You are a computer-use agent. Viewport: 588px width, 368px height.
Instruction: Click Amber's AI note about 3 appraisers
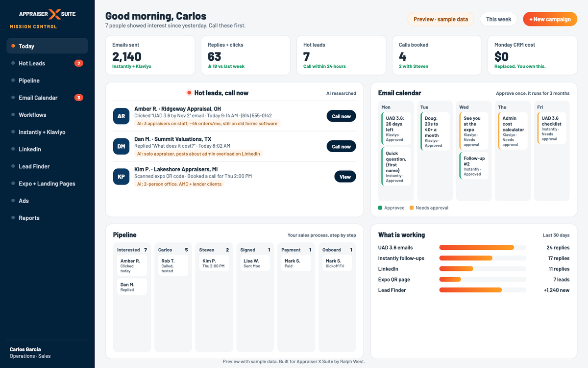click(207, 124)
